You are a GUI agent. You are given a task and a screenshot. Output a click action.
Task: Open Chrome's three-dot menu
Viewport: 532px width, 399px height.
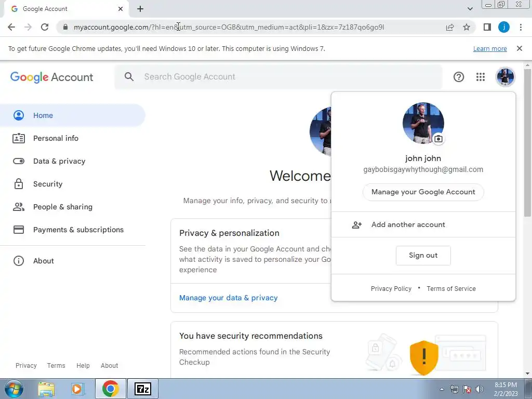coord(521,27)
